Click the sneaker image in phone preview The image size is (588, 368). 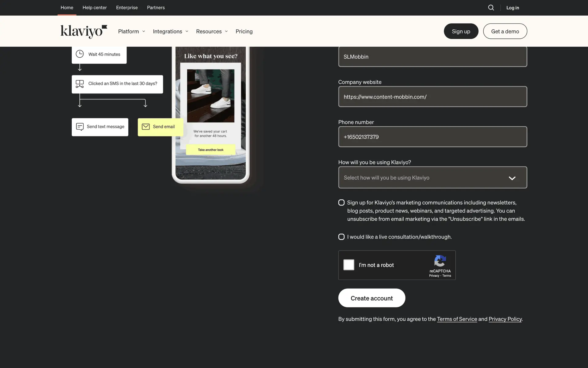211,96
